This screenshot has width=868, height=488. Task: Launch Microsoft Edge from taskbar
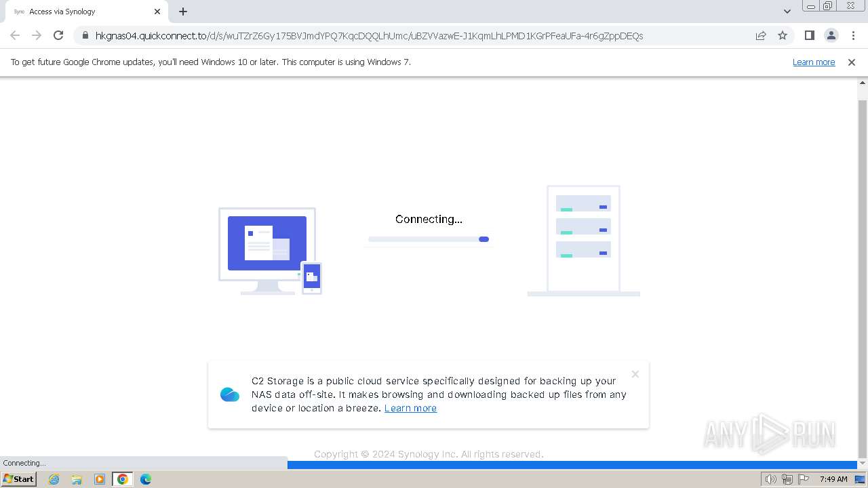tap(146, 479)
